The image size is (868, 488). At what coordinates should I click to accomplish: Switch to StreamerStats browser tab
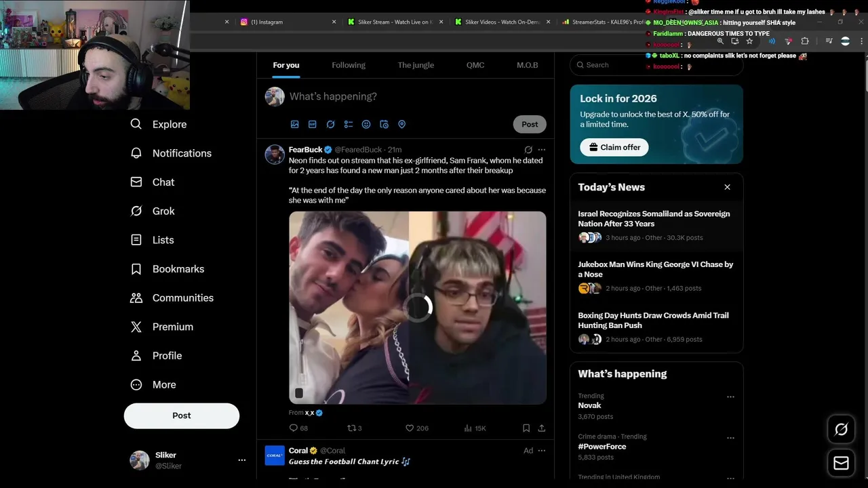click(x=604, y=22)
